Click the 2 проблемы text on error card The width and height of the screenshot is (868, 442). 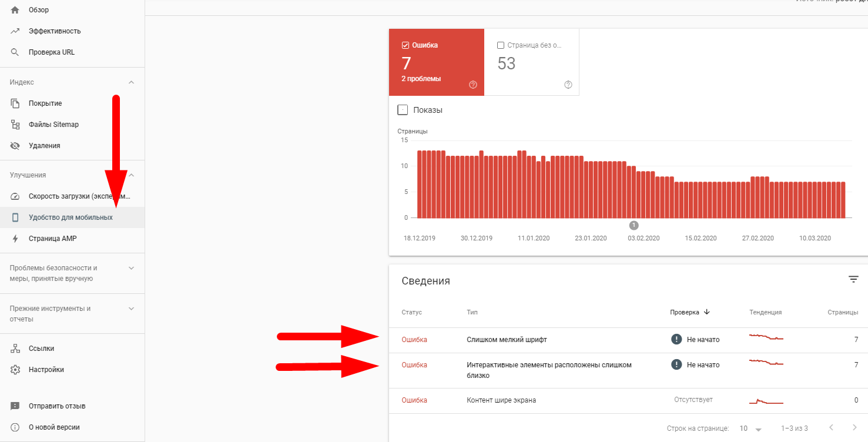pos(421,79)
